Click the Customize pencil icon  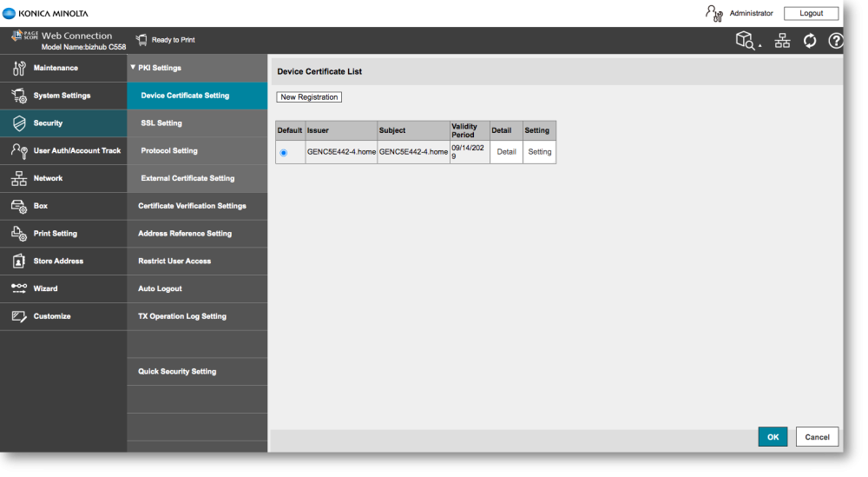click(x=19, y=316)
